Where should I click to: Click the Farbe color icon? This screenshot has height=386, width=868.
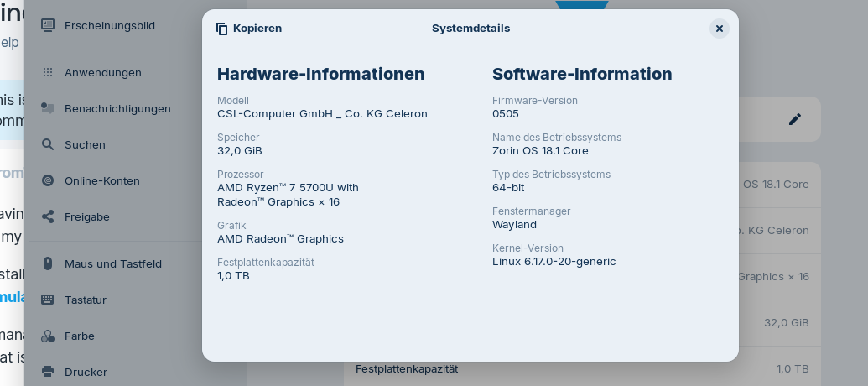click(x=48, y=336)
